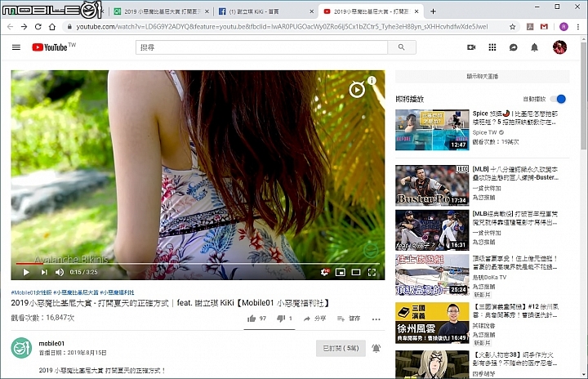Click the address bar URL
588x379 pixels.
pos(282,27)
